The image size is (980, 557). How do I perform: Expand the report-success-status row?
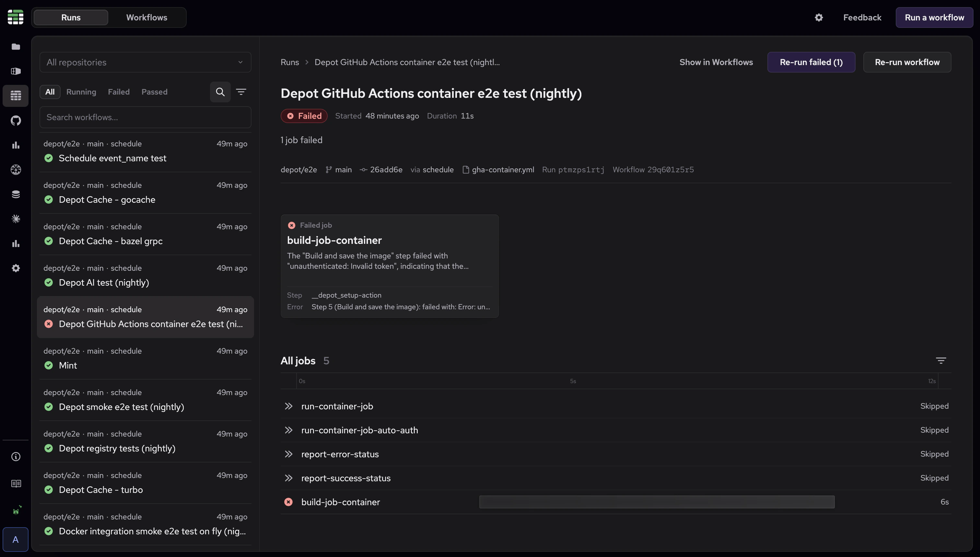pyautogui.click(x=615, y=478)
